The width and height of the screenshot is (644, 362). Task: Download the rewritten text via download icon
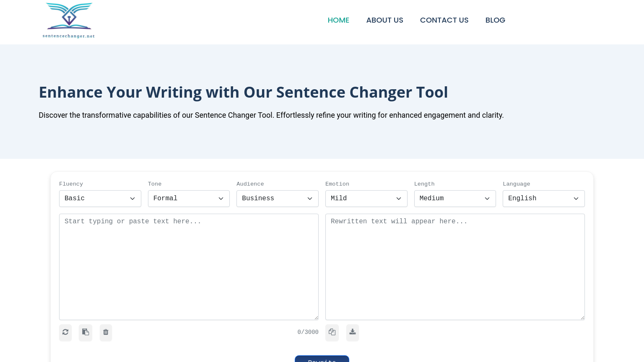[x=352, y=332]
